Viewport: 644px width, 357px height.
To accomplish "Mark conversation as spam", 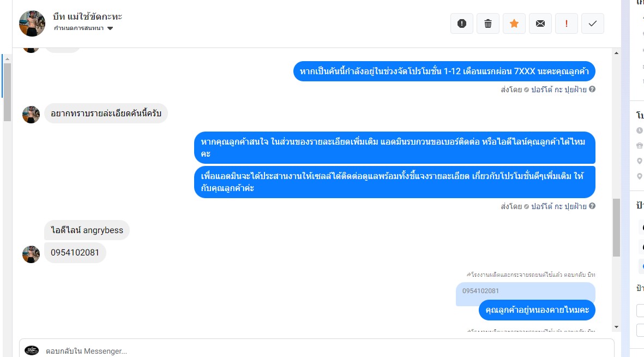I will click(x=462, y=23).
